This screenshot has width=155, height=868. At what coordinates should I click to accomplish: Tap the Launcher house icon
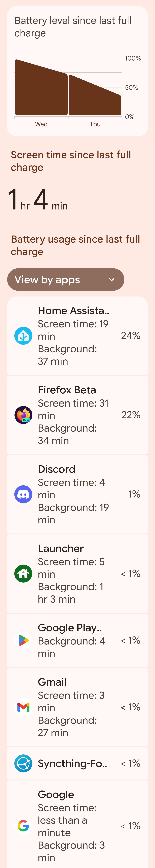(x=23, y=574)
